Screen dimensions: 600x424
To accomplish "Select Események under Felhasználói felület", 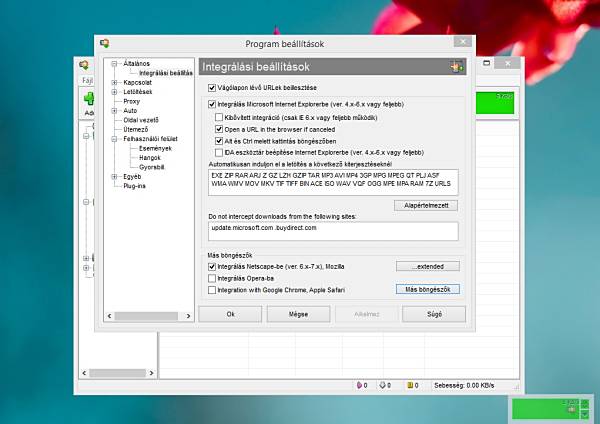I will (x=155, y=148).
